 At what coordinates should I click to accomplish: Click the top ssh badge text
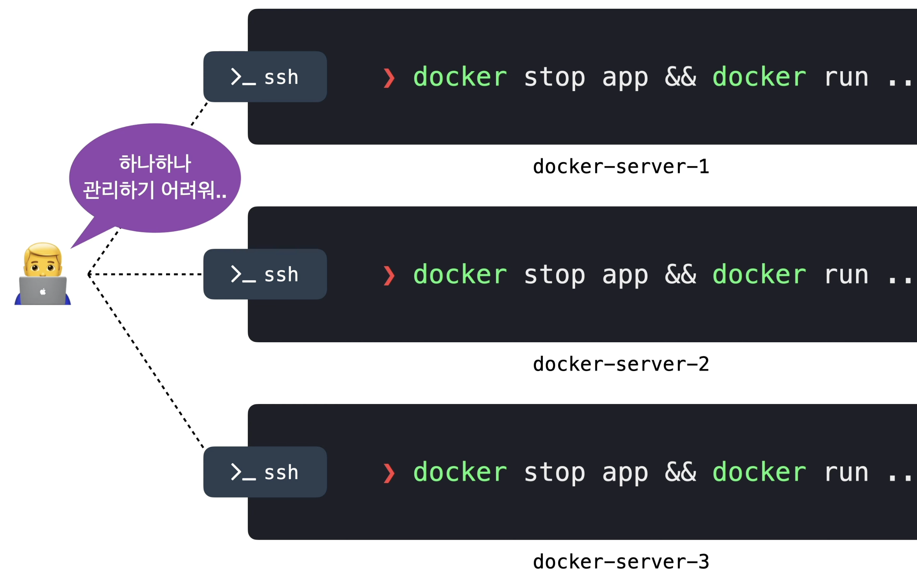click(281, 77)
